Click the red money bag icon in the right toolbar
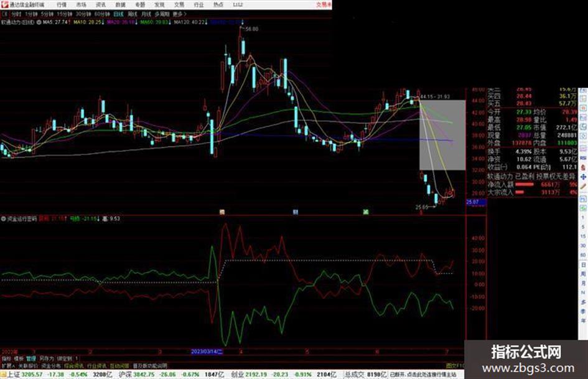Viewport: 588px width, 379px height. click(584, 167)
